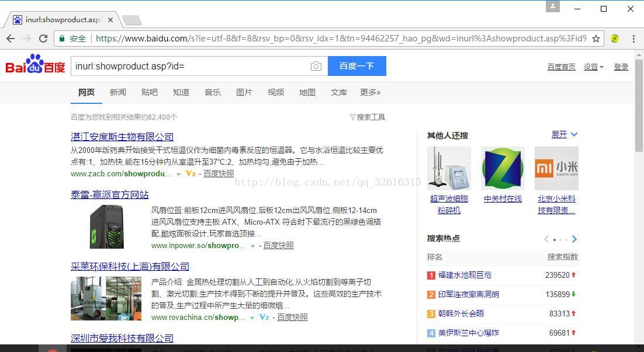
Task: Open result 湛江安度斯生物有限公司
Action: click(122, 137)
